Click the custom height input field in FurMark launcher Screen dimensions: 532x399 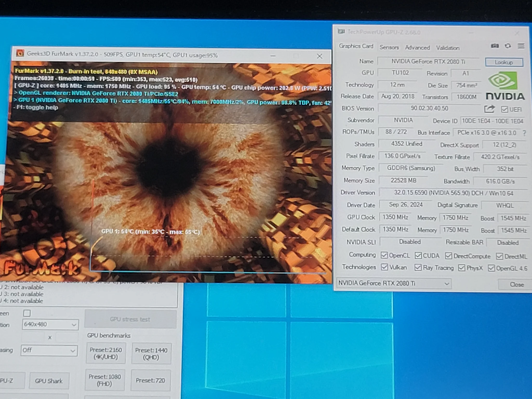pos(67,337)
